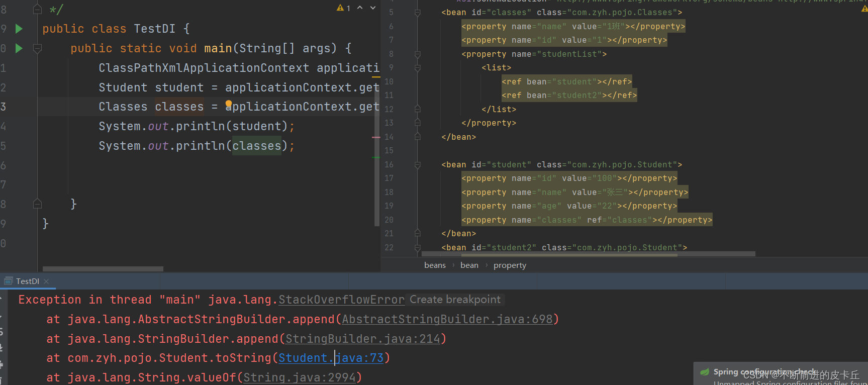Click the class name TestDI in declaration
Viewport: 868px width, 385px height.
154,29
